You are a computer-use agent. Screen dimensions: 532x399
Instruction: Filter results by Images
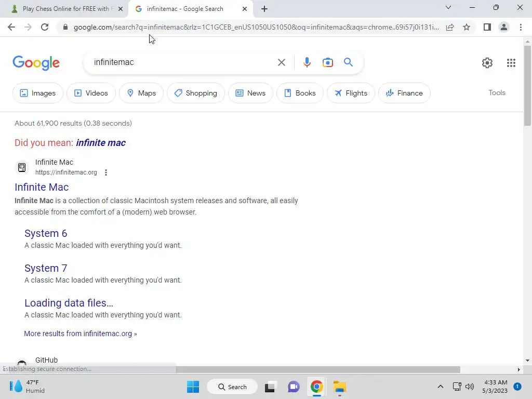(37, 93)
